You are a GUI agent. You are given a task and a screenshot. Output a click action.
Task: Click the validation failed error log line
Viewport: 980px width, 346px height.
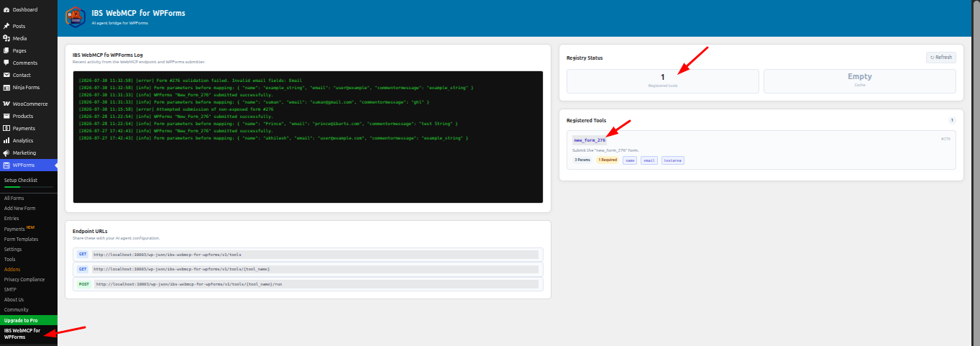click(191, 81)
